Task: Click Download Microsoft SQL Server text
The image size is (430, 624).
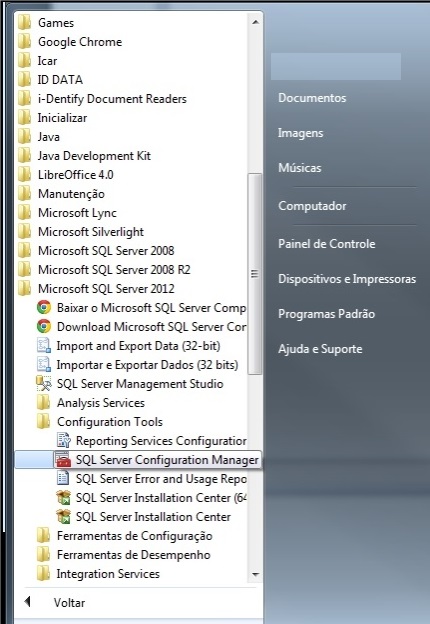Action: click(x=151, y=327)
